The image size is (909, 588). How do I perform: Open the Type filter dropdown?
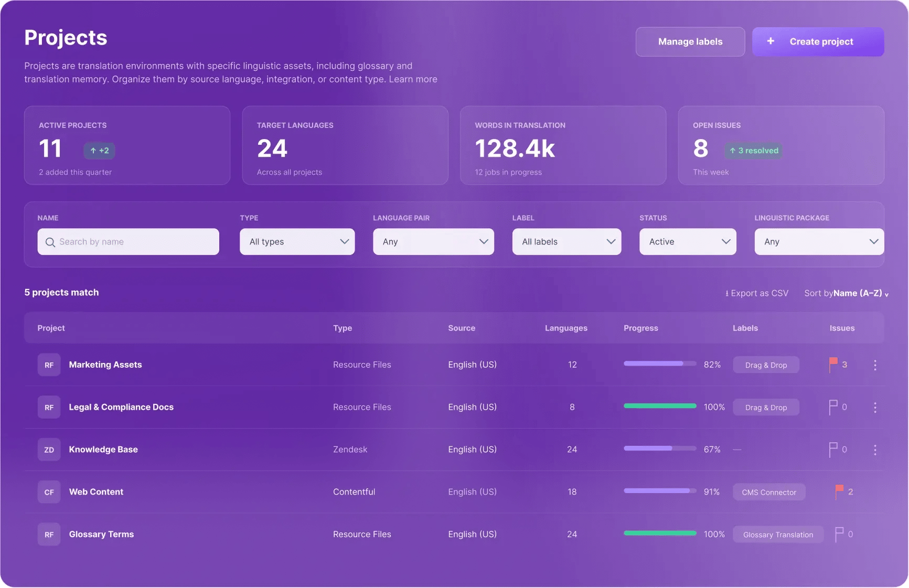pos(297,242)
